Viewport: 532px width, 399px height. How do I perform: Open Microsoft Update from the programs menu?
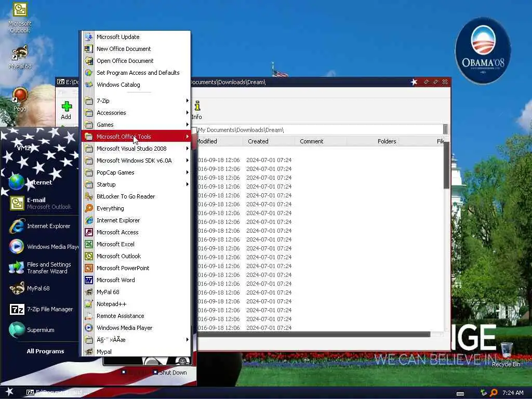[136, 37]
